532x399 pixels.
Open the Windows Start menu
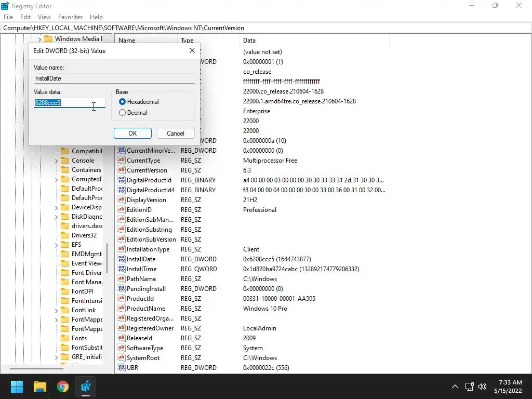coord(17,387)
